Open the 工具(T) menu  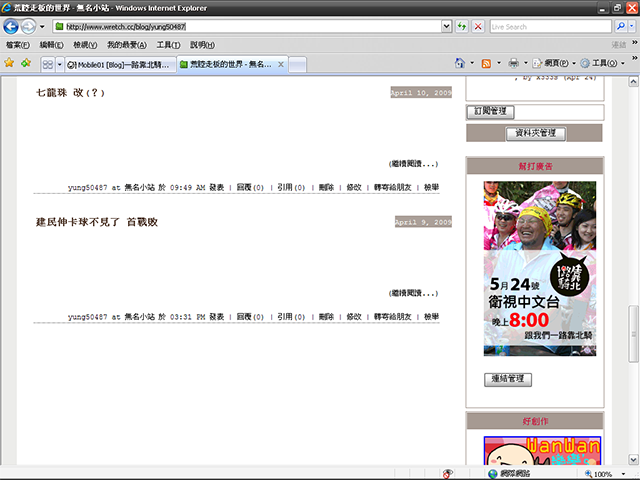pyautogui.click(x=168, y=45)
